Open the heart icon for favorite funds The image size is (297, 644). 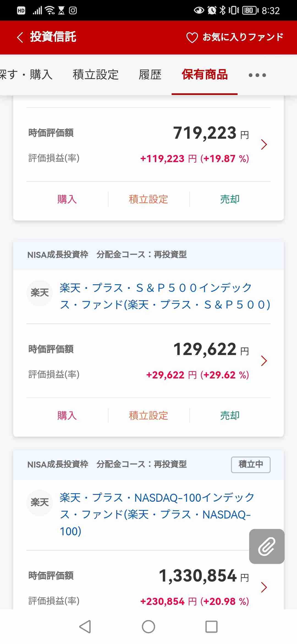tap(192, 37)
